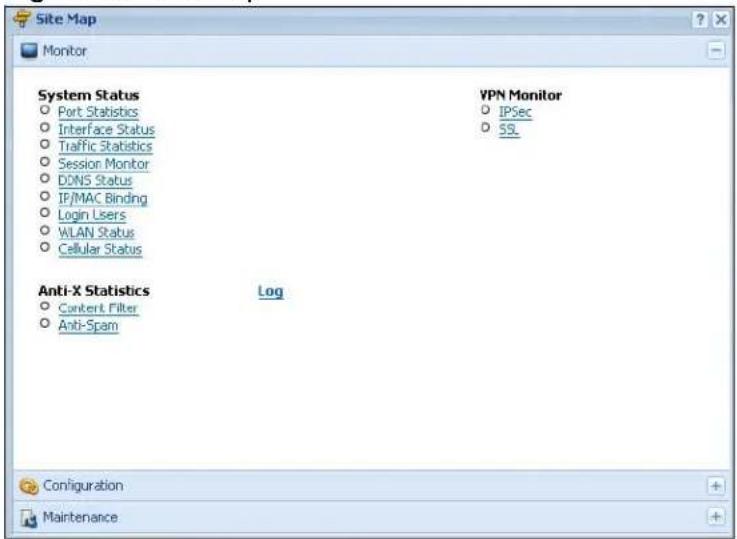
Task: Click the Site Map title text
Action: click(x=66, y=19)
